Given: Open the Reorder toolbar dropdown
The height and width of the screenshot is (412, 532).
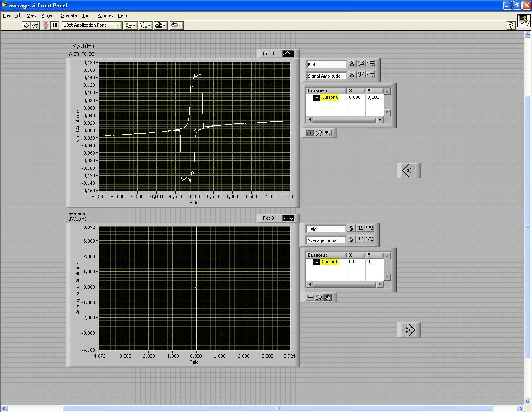Looking at the screenshot, I should pos(176,25).
